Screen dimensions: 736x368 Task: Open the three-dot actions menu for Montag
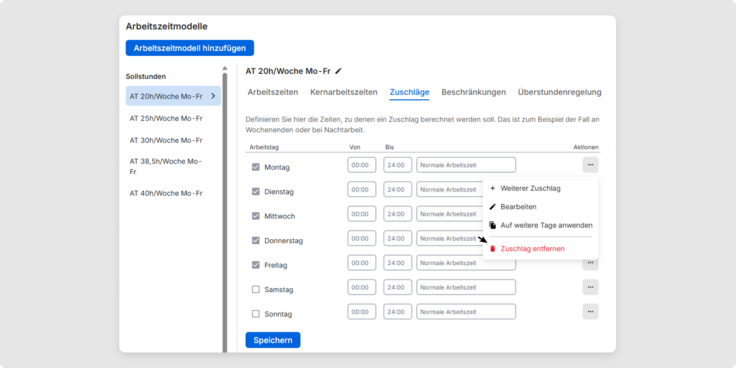(x=590, y=165)
